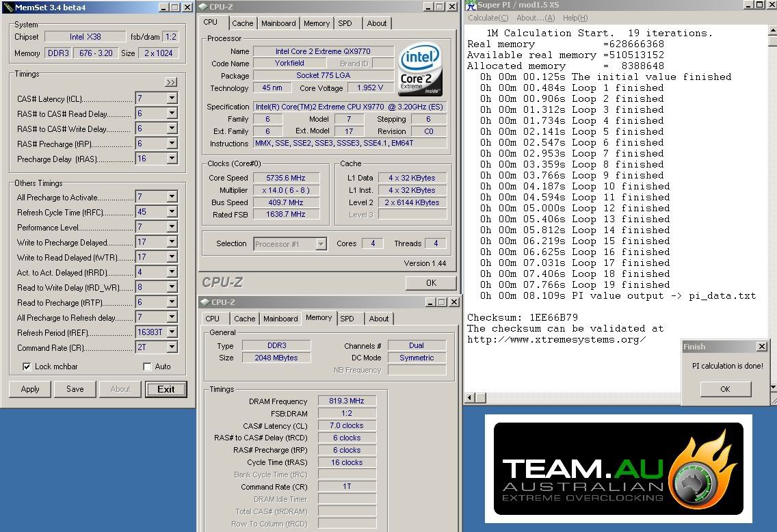This screenshot has width=777, height=532.
Task: Open the Performance Level dropdown
Action: [172, 226]
